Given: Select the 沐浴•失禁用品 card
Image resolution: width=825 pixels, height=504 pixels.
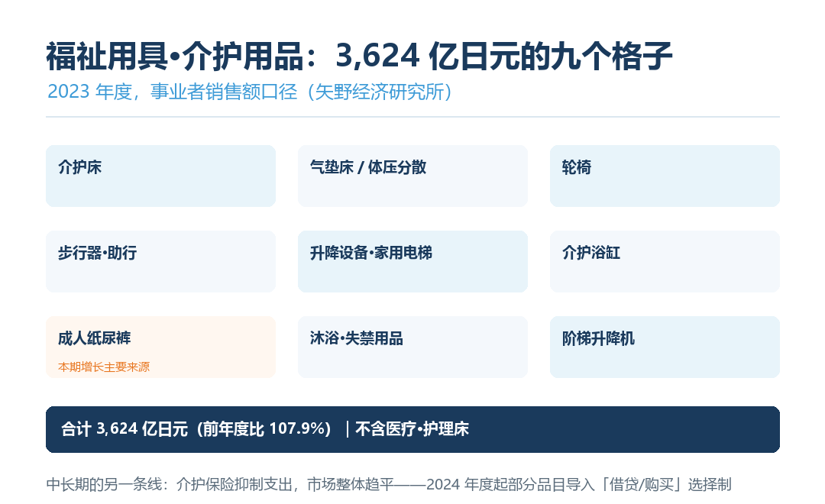Looking at the screenshot, I should pyautogui.click(x=412, y=347).
